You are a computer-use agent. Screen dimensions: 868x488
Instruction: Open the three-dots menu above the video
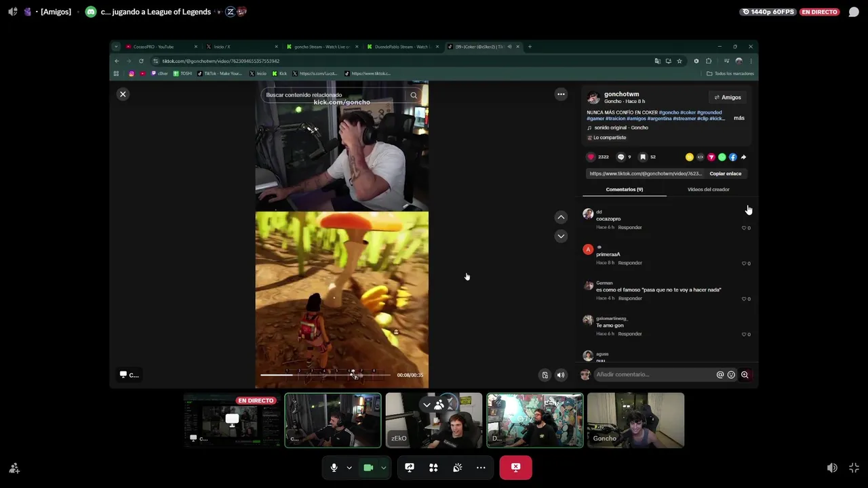(561, 94)
